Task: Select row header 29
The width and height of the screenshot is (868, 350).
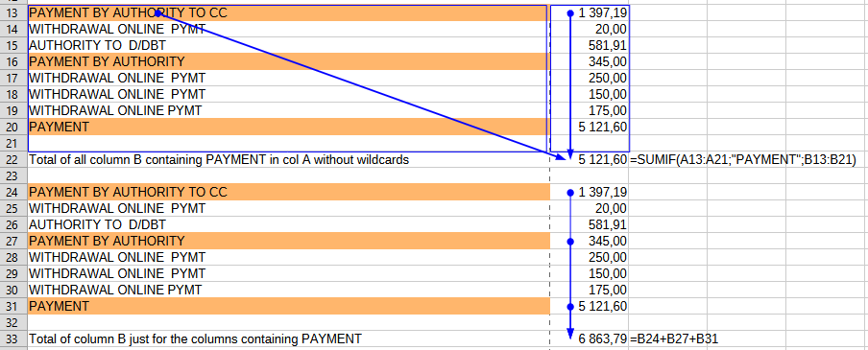Action: [x=13, y=273]
